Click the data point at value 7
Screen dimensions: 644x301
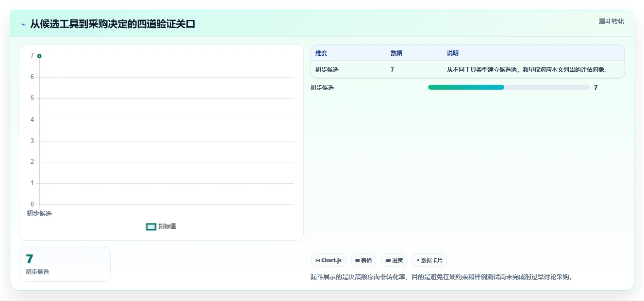[39, 56]
